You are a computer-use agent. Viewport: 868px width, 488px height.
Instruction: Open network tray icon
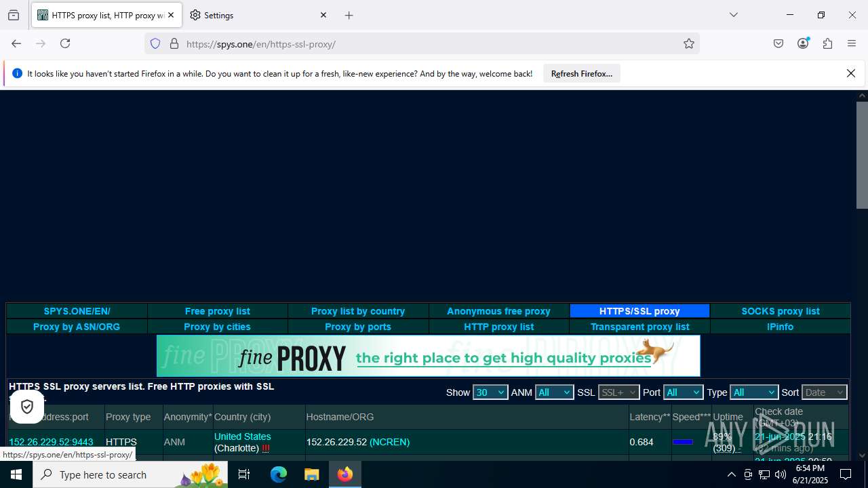pos(764,474)
